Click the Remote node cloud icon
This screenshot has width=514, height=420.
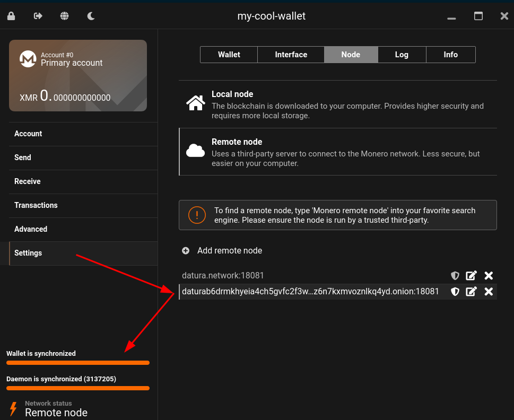click(x=195, y=151)
